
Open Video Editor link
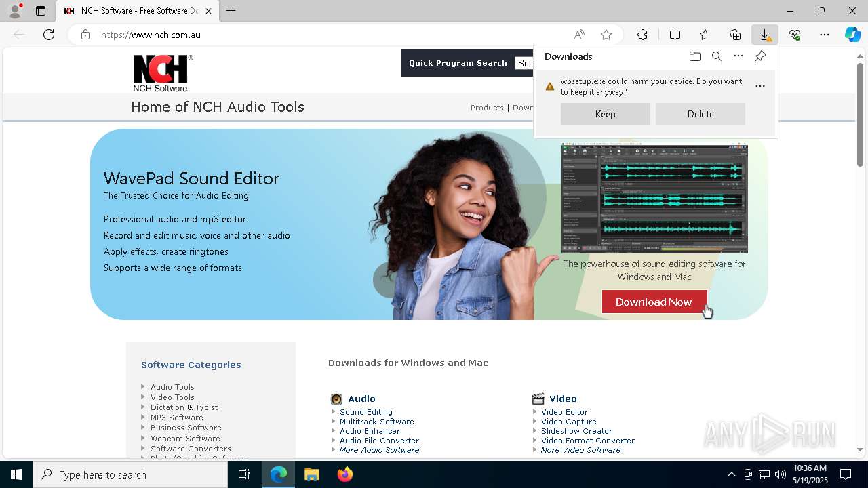564,412
